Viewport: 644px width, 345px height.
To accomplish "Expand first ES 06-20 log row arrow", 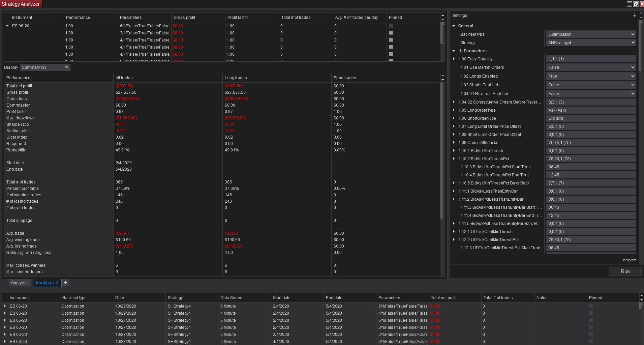I will [x=5, y=306].
